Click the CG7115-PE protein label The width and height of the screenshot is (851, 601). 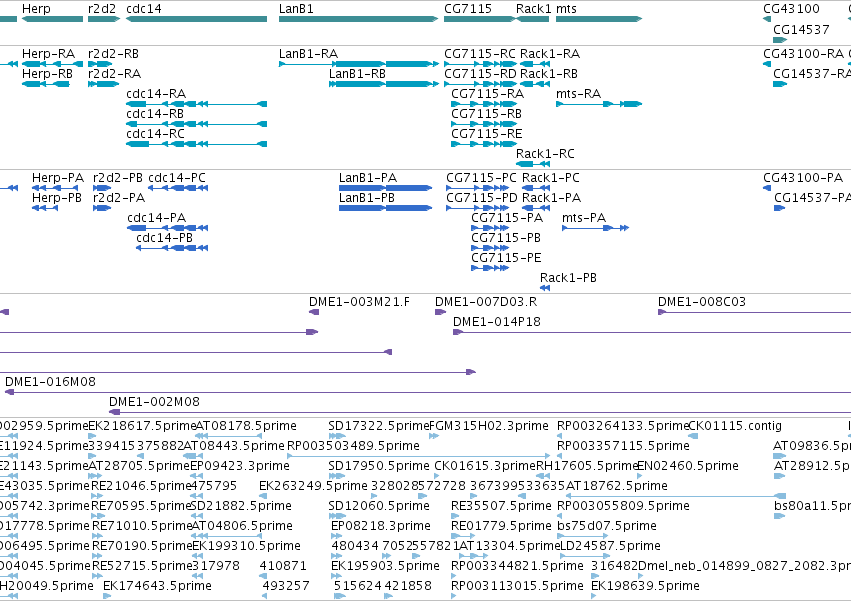506,257
